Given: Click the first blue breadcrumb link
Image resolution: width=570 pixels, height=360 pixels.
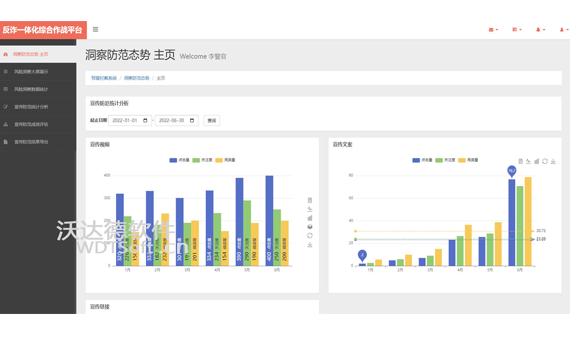Looking at the screenshot, I should click(x=104, y=78).
